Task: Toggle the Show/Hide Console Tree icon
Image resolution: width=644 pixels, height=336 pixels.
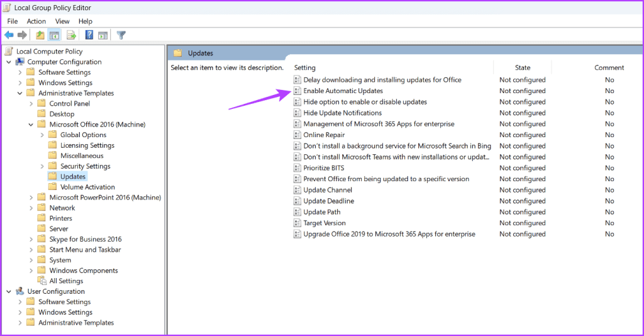Action: 54,35
